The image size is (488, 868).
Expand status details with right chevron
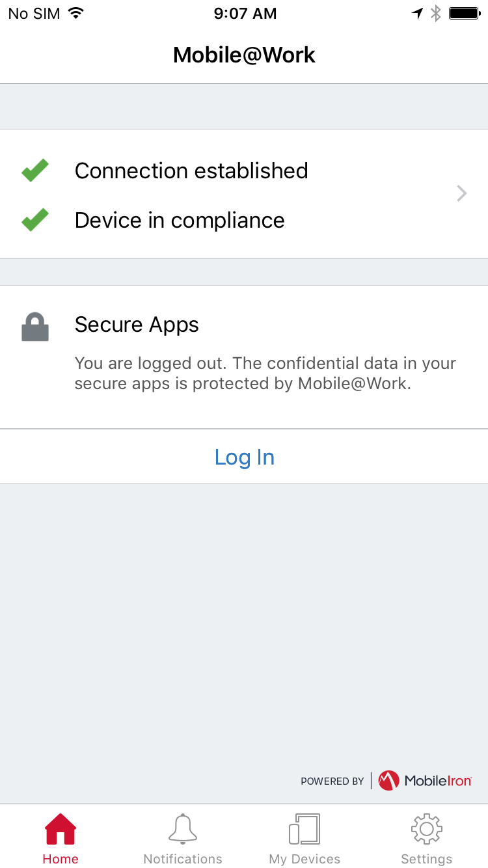tap(462, 193)
